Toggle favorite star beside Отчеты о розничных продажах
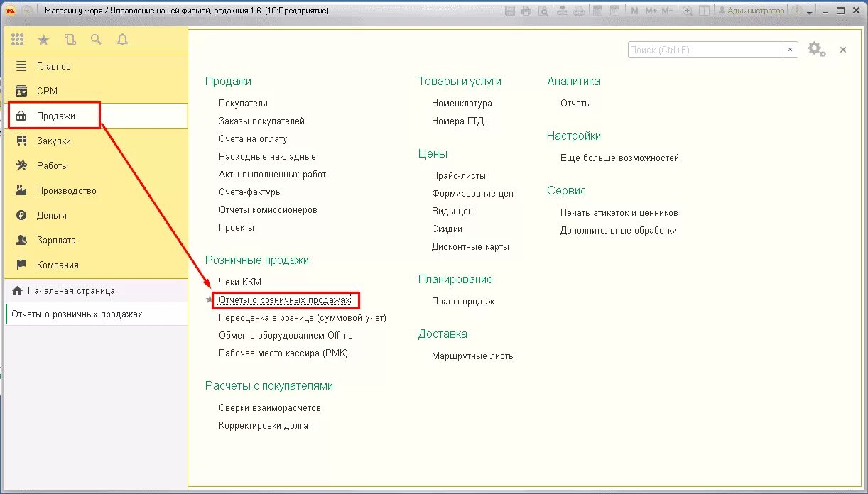 209,300
